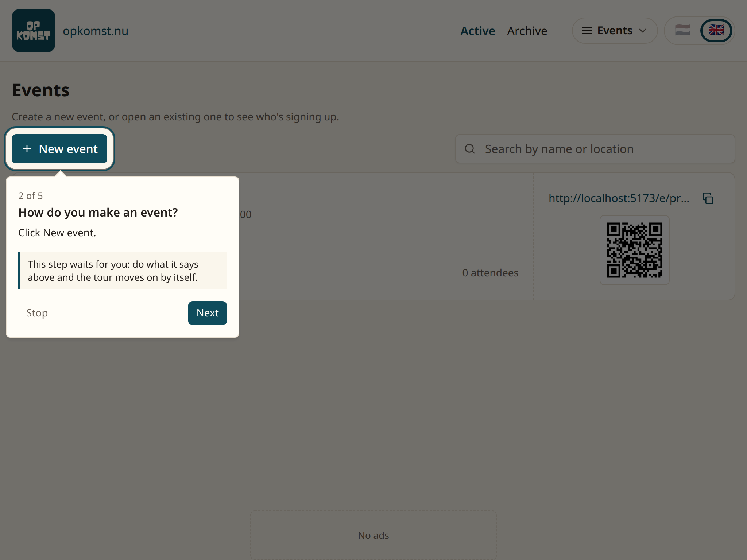Open the Events dropdown menu
747x560 pixels.
615,31
